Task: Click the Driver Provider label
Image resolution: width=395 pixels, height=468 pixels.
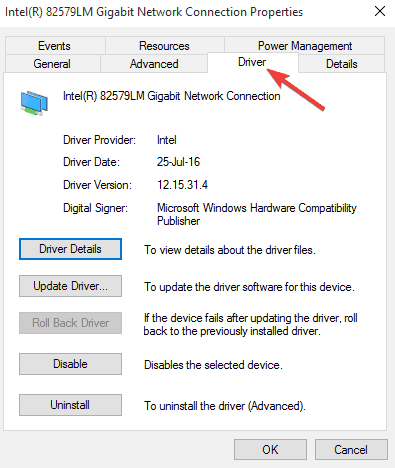Action: coord(99,140)
